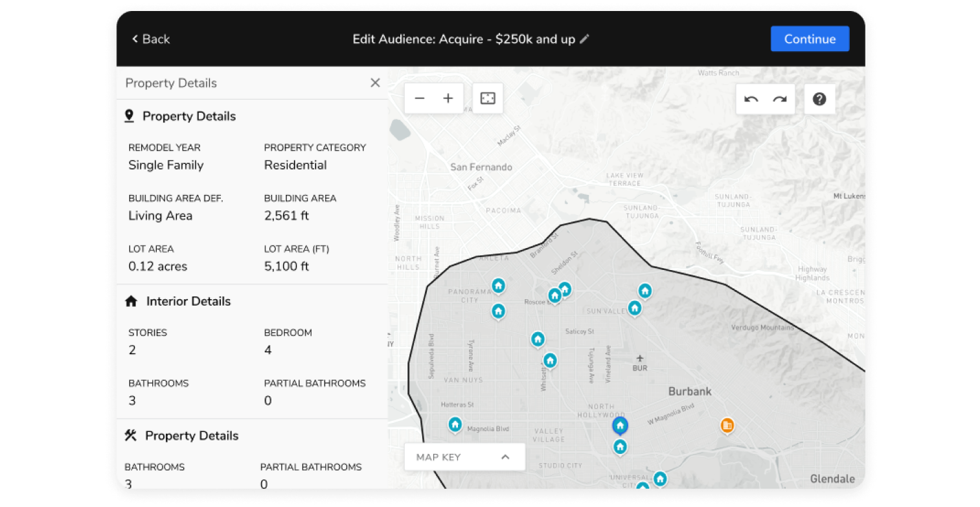Click the LOT AREA (FT) label
Viewport: 980px width, 507px height.
point(297,249)
